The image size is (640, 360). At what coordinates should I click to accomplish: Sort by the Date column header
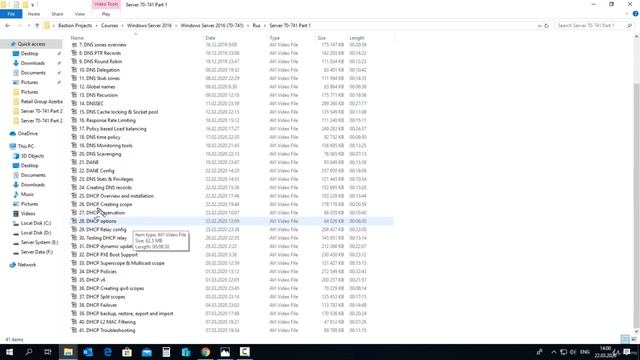pos(210,38)
